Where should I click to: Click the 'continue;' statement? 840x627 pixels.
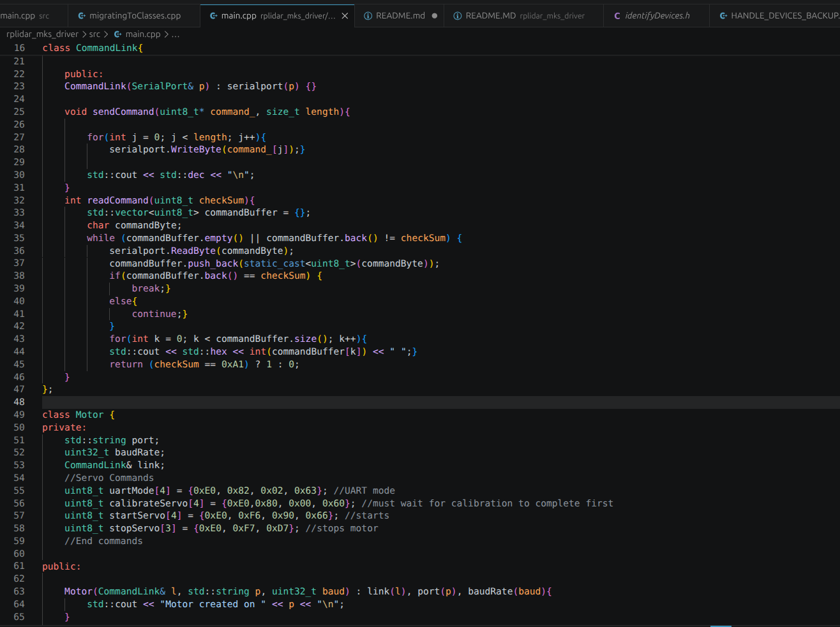tap(157, 314)
